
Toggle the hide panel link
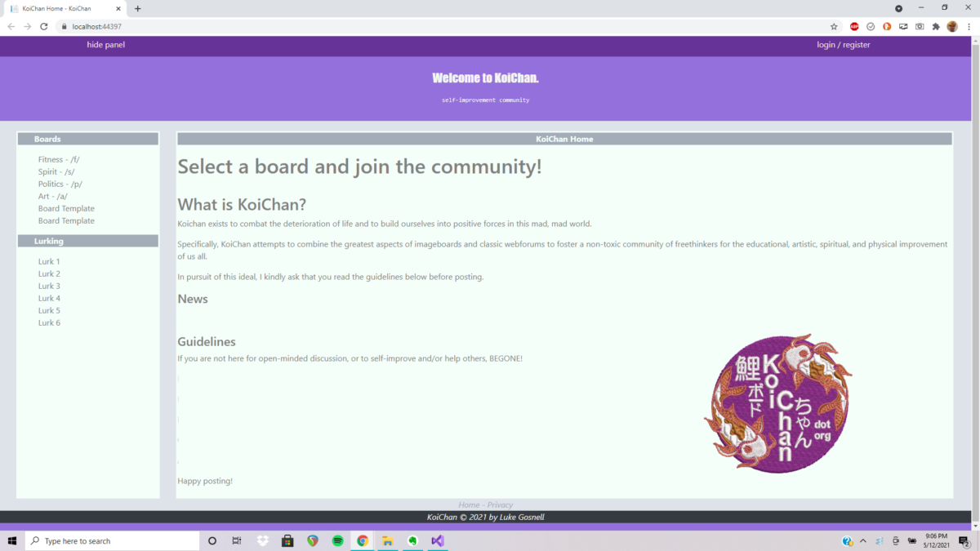(106, 45)
